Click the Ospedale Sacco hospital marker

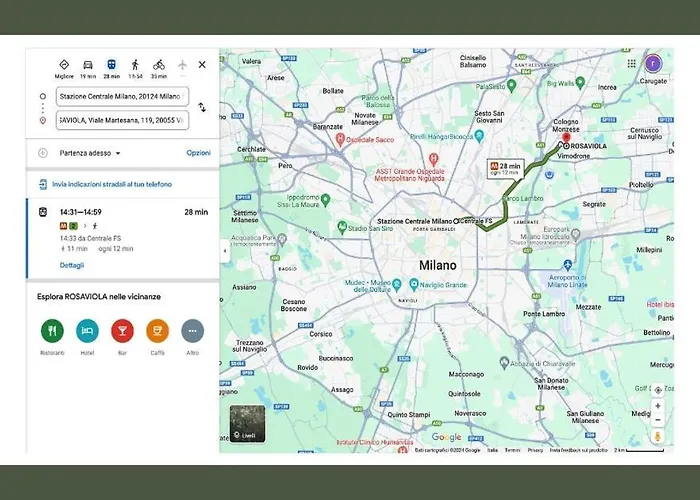340,140
